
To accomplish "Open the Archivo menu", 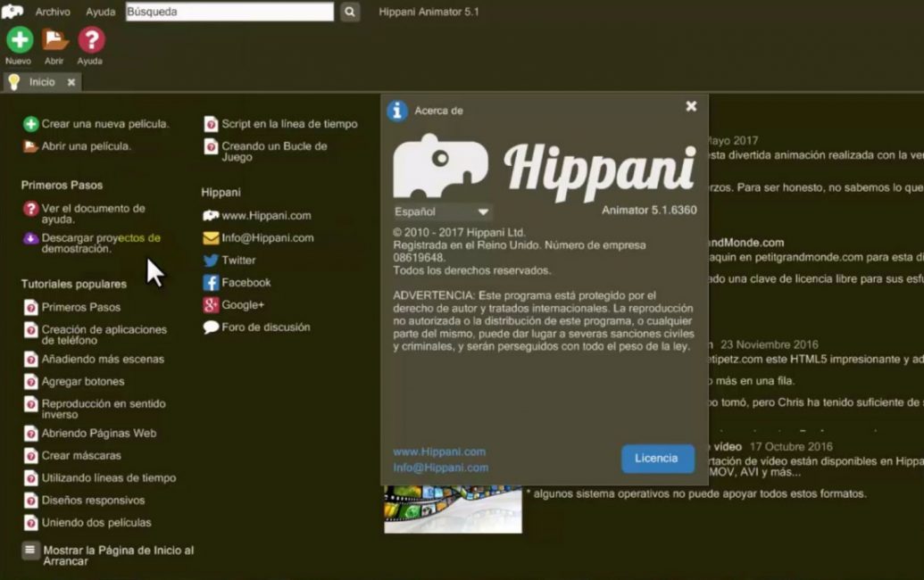I will click(53, 12).
